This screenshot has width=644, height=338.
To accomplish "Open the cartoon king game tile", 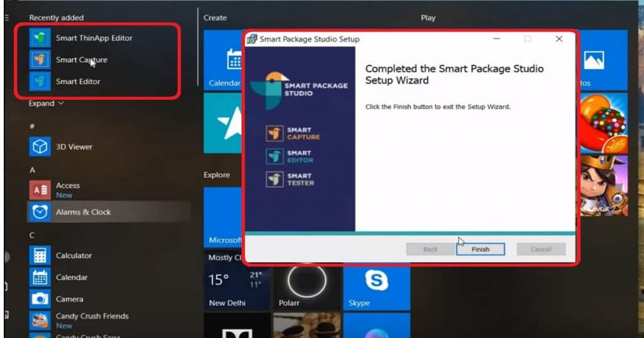I will coord(604,185).
